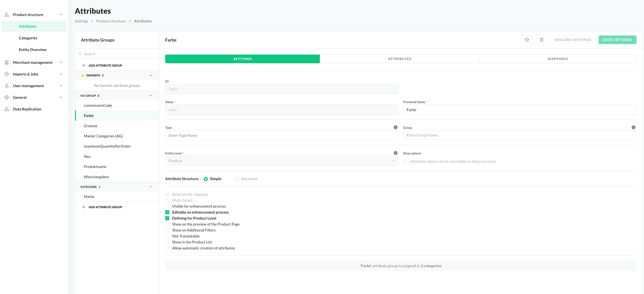Viewport: 644px width, 294px height.
Task: Open the Product structure breadcrumb link
Action: [111, 21]
